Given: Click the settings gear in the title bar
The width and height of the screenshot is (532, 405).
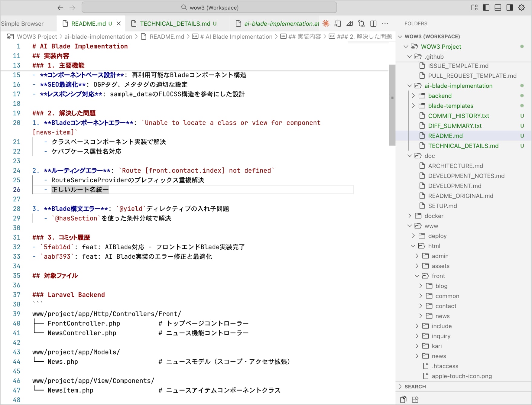Looking at the screenshot, I should point(521,8).
